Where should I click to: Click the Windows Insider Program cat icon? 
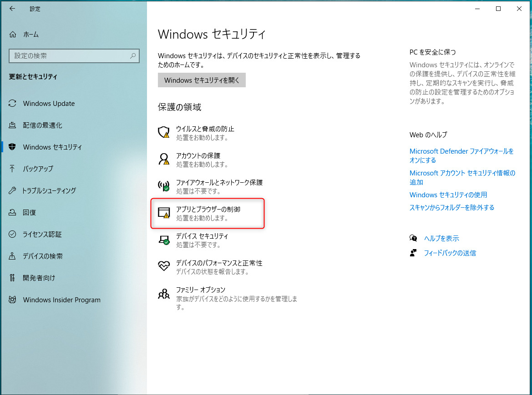[x=12, y=300]
